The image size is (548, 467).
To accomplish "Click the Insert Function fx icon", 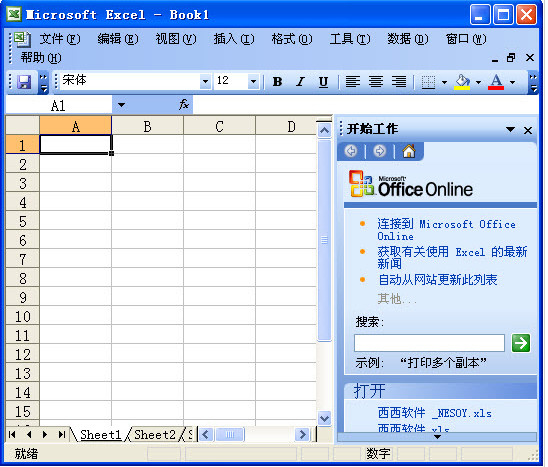I will point(184,105).
